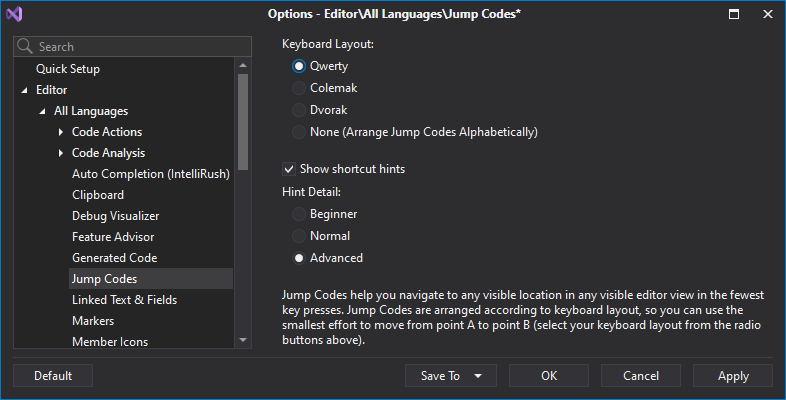This screenshot has width=786, height=400.
Task: Click the search magnifier icon
Action: point(26,47)
